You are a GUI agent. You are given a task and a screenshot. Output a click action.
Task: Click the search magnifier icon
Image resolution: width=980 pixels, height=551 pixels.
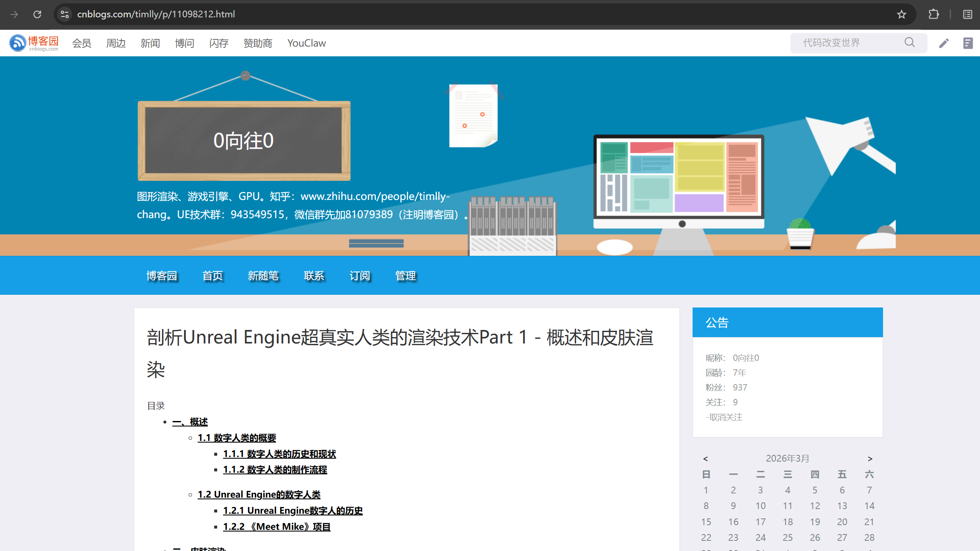(x=909, y=43)
